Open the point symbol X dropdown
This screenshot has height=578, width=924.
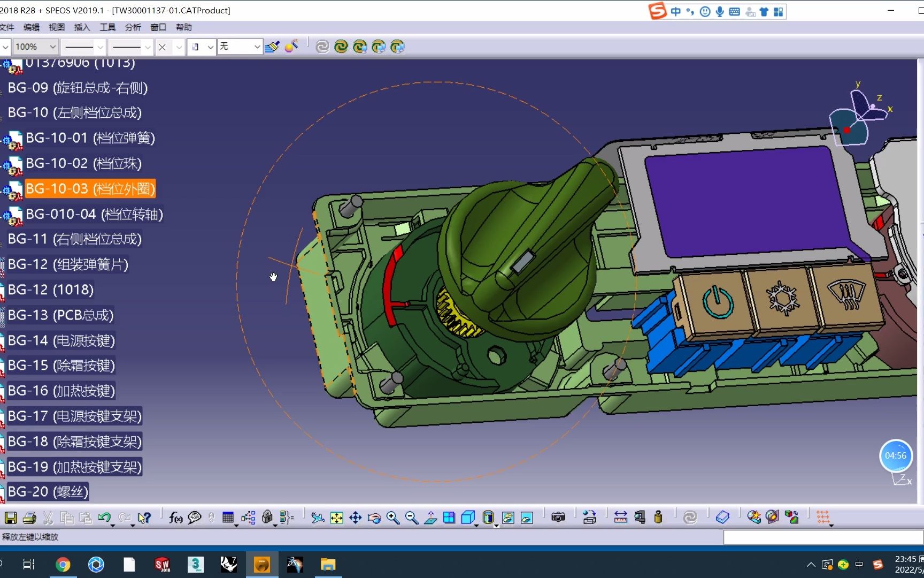(x=179, y=47)
